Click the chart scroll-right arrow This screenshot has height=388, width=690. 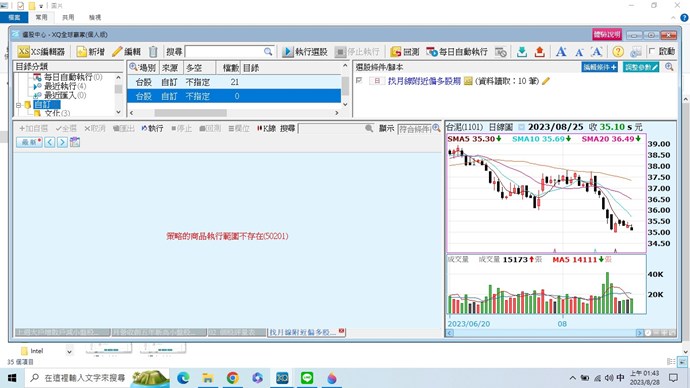coord(639,333)
